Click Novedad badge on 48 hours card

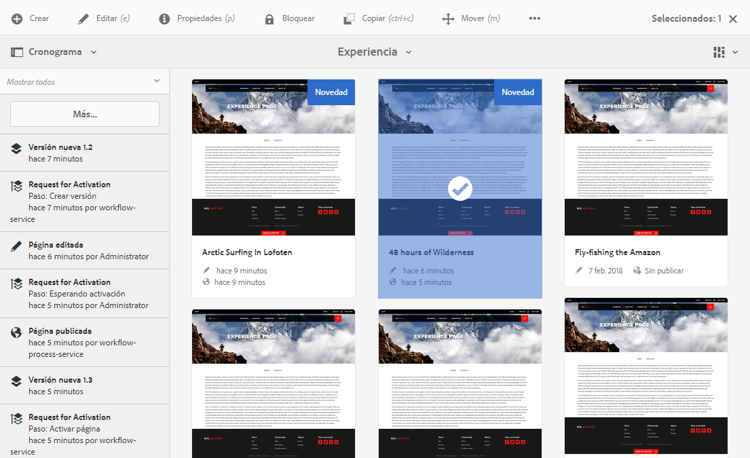(518, 92)
